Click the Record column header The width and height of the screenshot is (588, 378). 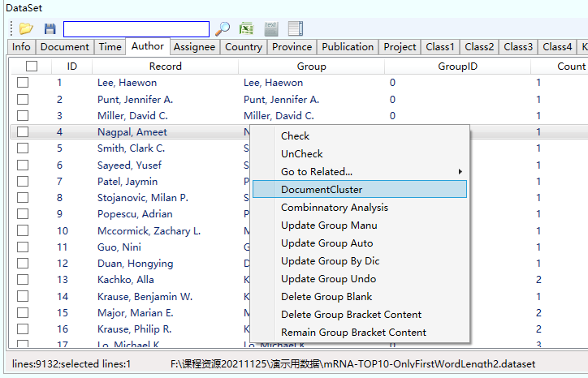pyautogui.click(x=166, y=67)
